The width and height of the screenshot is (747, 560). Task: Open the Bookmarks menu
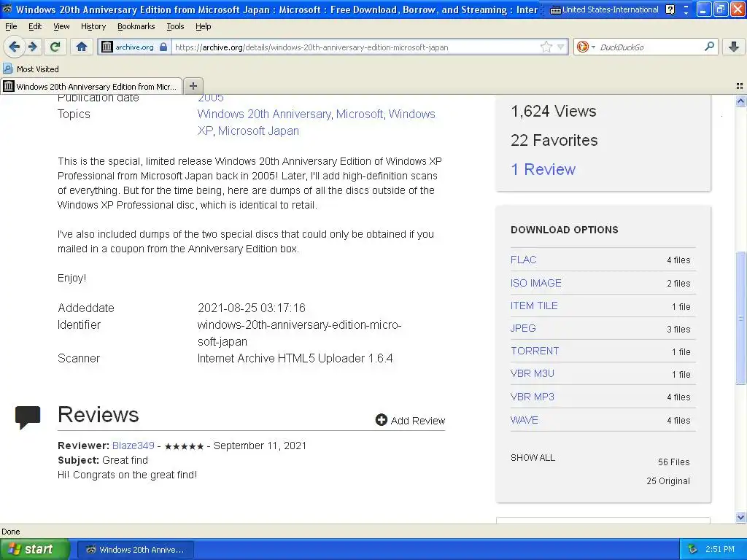tap(136, 26)
